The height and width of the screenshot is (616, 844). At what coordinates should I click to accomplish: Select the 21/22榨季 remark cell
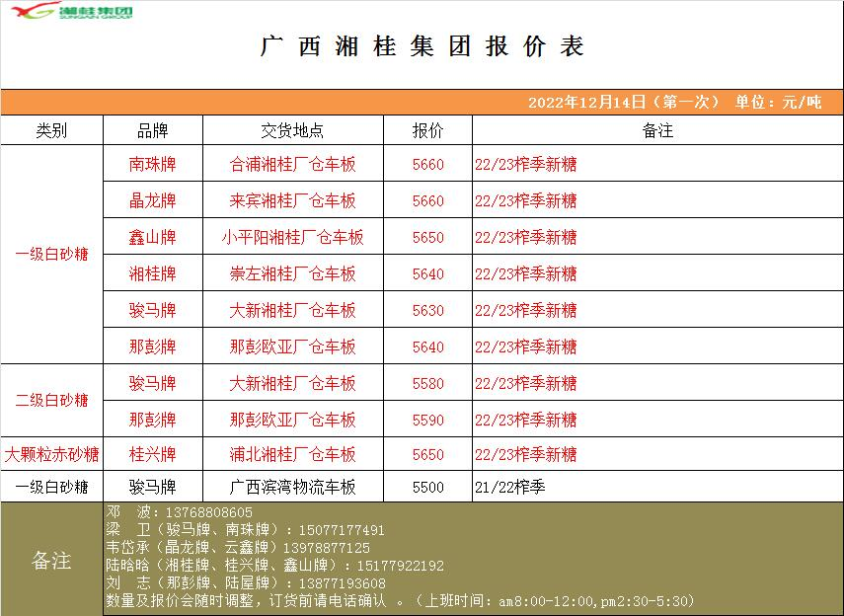[x=509, y=488]
